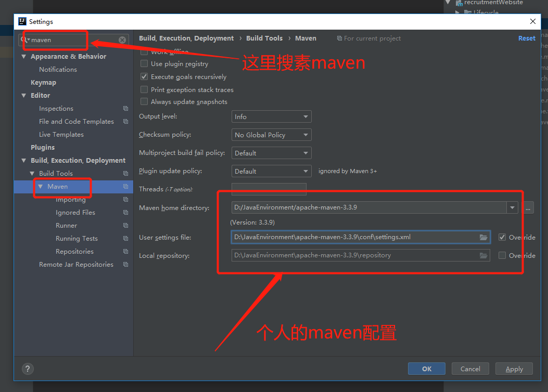
Task: Open the Runner settings page
Action: coord(67,226)
